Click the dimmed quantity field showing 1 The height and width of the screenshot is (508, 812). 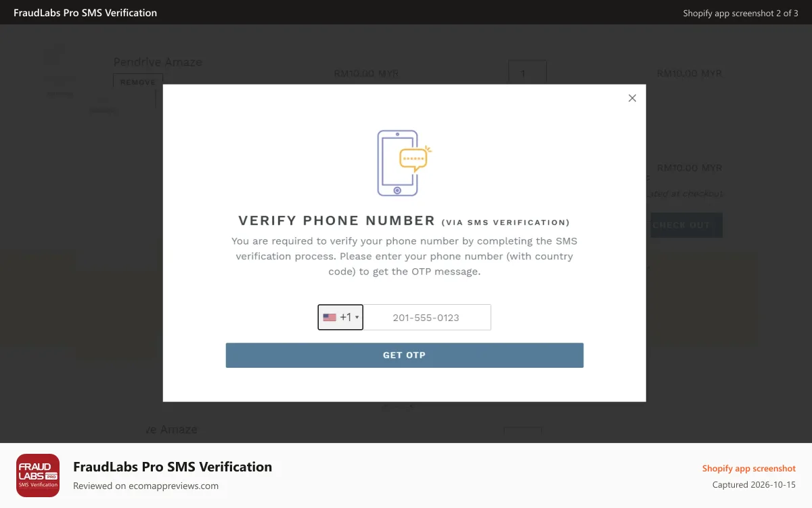527,73
